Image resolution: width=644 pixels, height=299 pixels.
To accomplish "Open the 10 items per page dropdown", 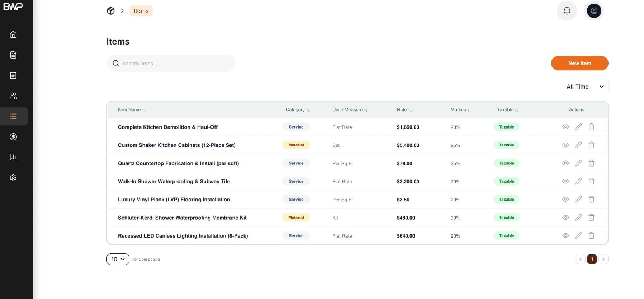I will click(x=118, y=259).
